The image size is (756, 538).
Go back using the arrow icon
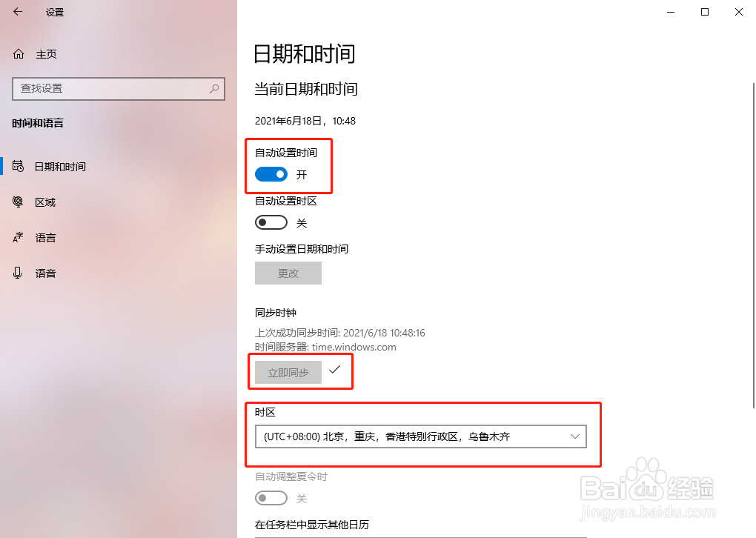(18, 12)
